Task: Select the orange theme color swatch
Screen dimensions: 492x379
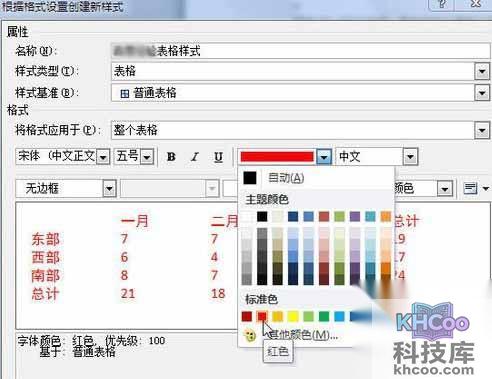Action: [386, 217]
